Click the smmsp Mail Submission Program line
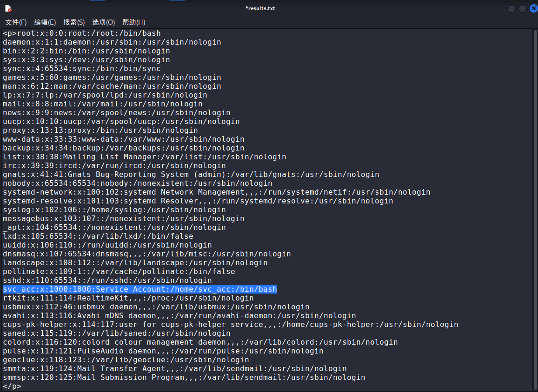Screen dimensions: 538x392 click(x=184, y=378)
